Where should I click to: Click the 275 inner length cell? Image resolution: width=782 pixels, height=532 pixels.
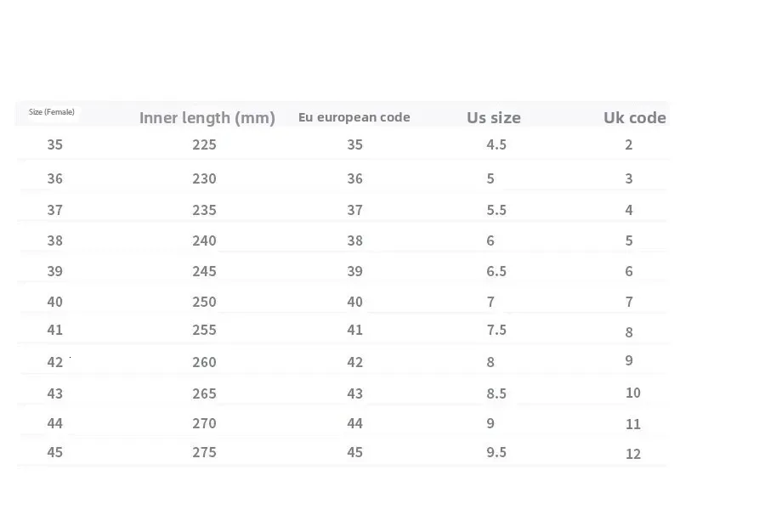[x=204, y=452]
